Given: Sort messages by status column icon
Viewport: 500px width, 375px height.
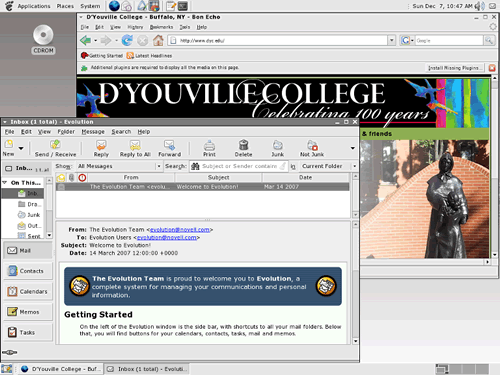Looking at the screenshot, I should coord(61,178).
